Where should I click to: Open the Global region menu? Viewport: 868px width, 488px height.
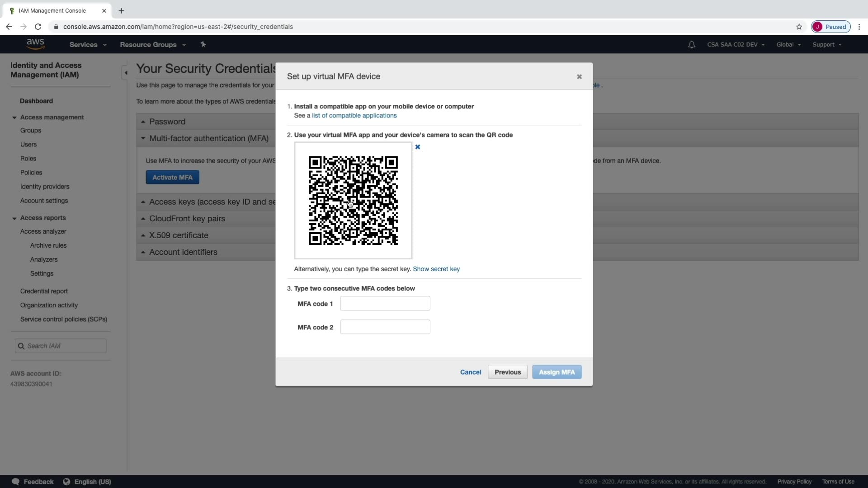tap(788, 44)
